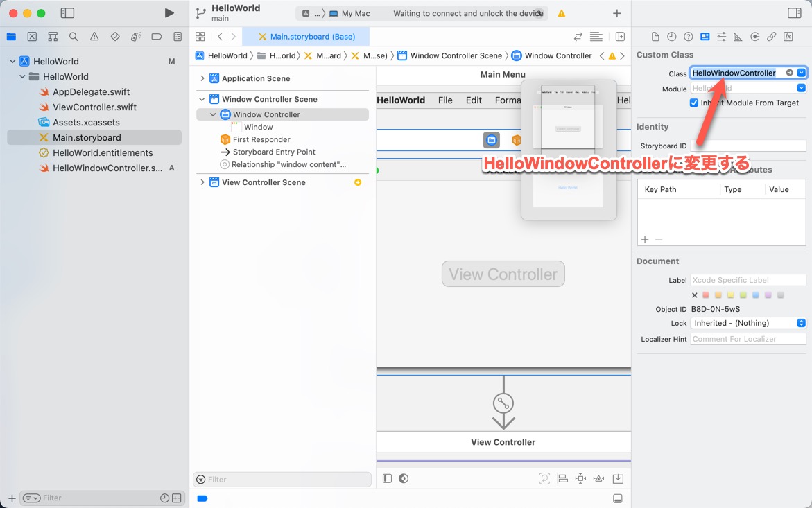This screenshot has width=812, height=508.
Task: Toggle the document outline button
Action: click(x=387, y=478)
